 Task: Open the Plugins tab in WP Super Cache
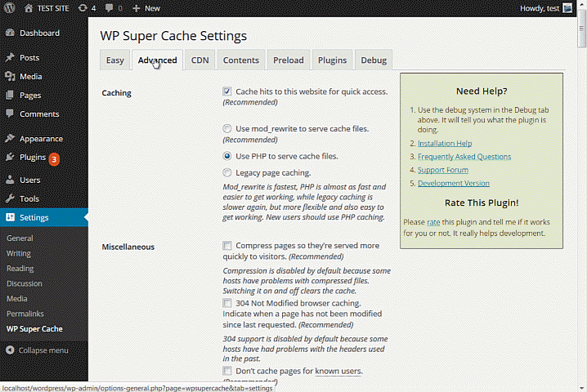coord(332,60)
